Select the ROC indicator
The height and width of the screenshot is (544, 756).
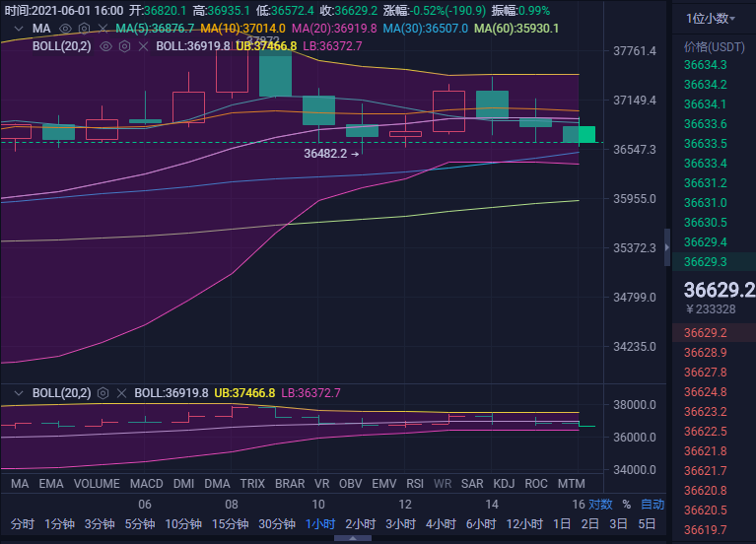(x=536, y=484)
